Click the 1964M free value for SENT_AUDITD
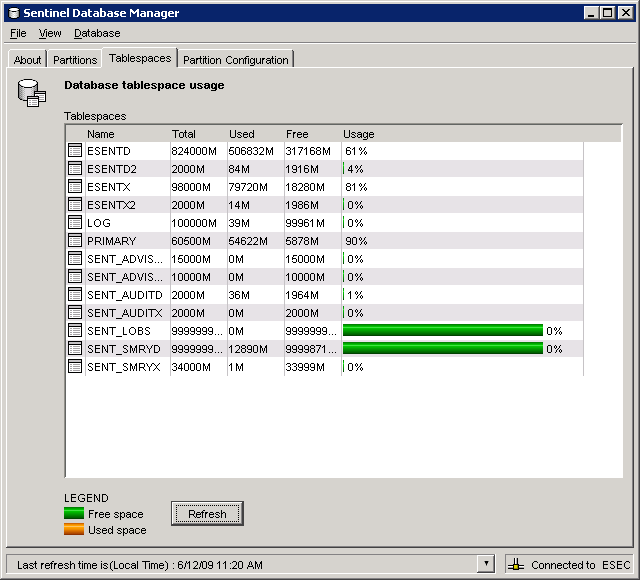 [x=302, y=295]
